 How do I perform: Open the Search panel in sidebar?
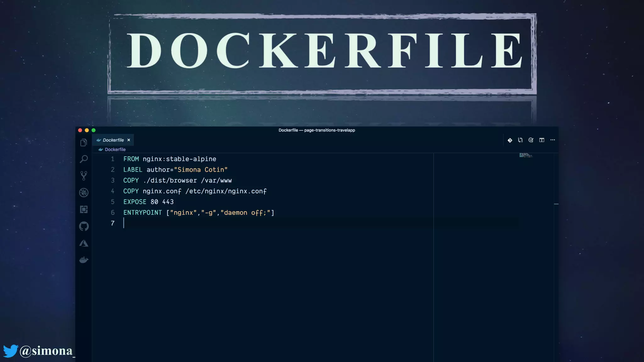(x=84, y=159)
